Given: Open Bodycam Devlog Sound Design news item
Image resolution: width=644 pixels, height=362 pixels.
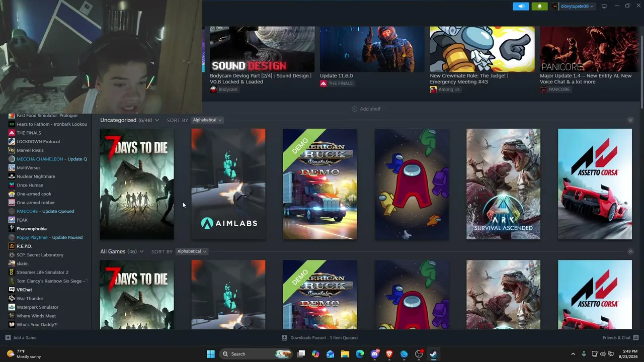Looking at the screenshot, I should pos(262,56).
